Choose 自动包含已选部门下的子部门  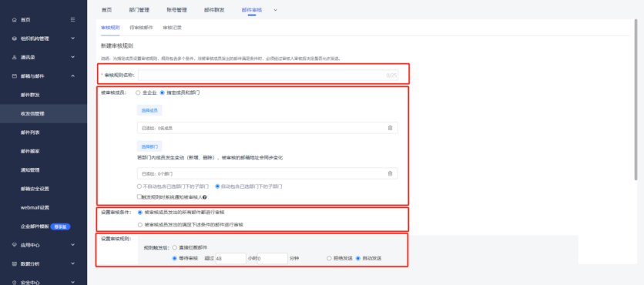pyautogui.click(x=218, y=186)
